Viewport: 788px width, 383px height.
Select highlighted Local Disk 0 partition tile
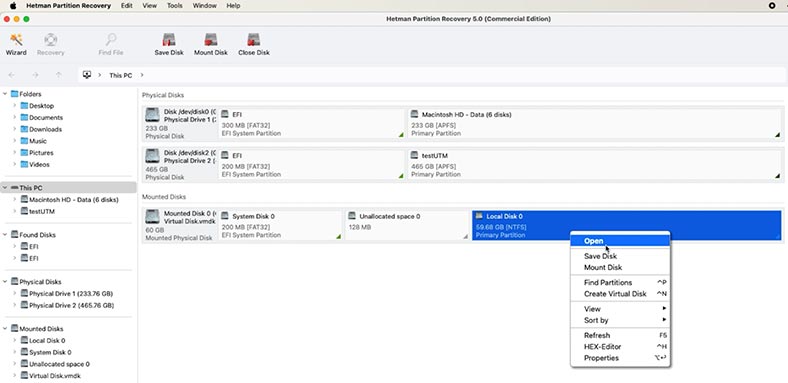pyautogui.click(x=627, y=225)
